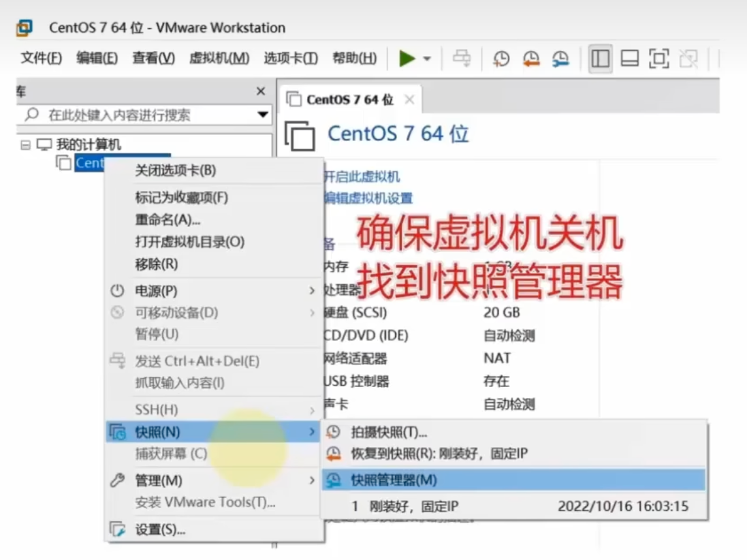Click the revert to snapshot toolbar icon
The image size is (747, 560).
tap(531, 59)
